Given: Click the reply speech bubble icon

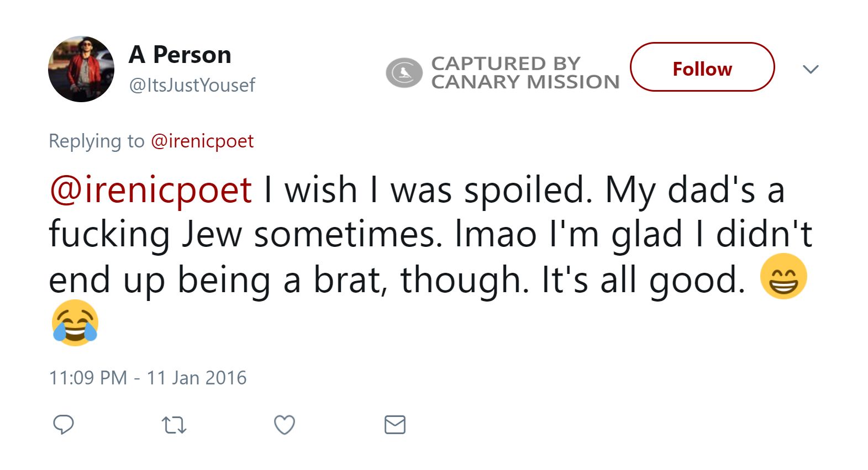Looking at the screenshot, I should tap(64, 425).
